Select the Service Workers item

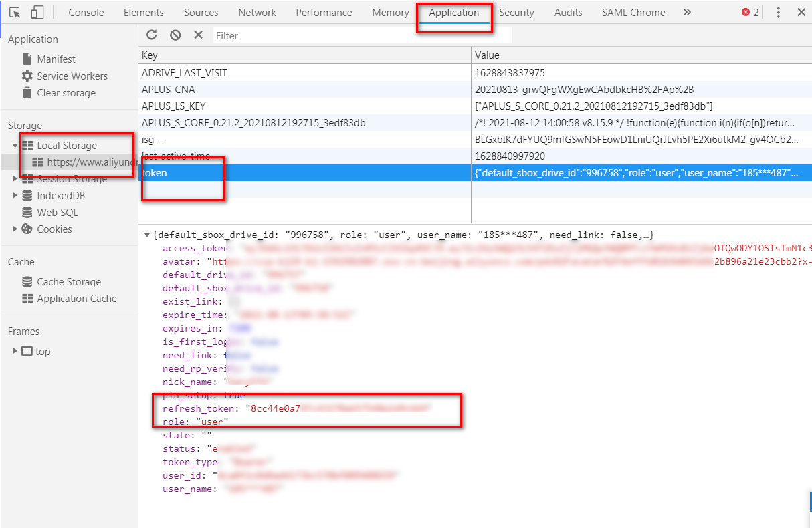pyautogui.click(x=72, y=76)
